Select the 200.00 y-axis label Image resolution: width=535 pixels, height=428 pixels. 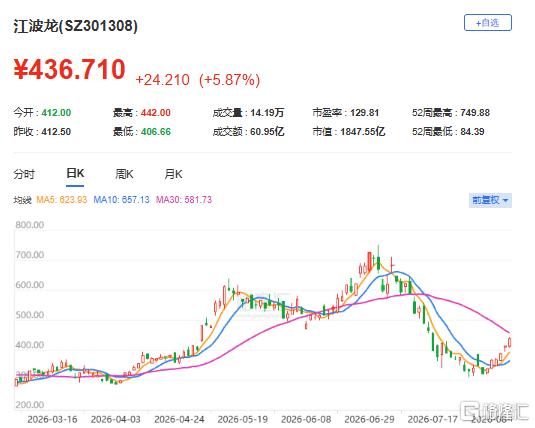pos(30,405)
